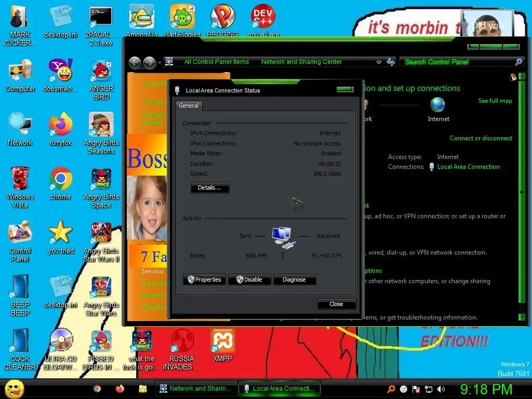This screenshot has width=532, height=399.
Task: Click the 9:18 PM taskbar clock
Action: click(x=486, y=390)
